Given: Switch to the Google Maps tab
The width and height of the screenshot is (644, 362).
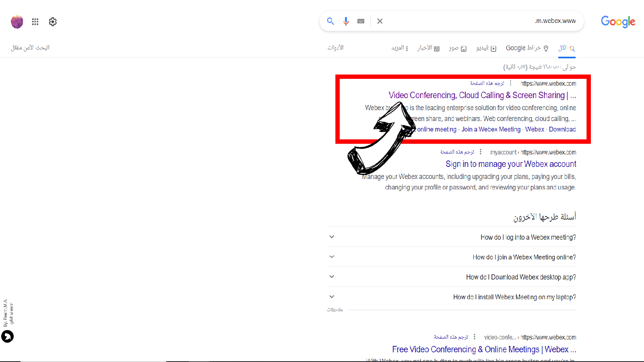Looking at the screenshot, I should (527, 48).
